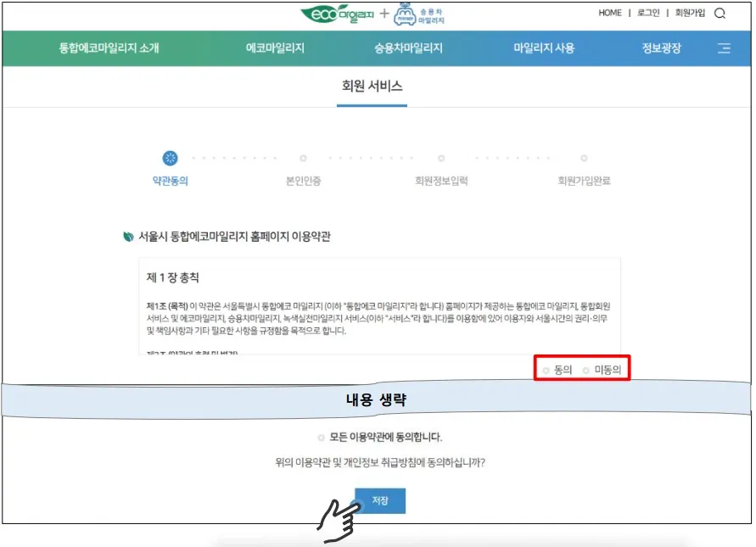Select the 회원정보입력 step circle
Image resolution: width=756 pixels, height=547 pixels.
click(x=440, y=159)
